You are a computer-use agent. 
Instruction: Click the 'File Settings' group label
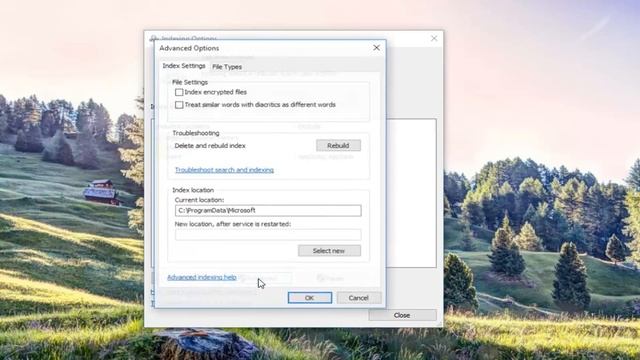190,82
